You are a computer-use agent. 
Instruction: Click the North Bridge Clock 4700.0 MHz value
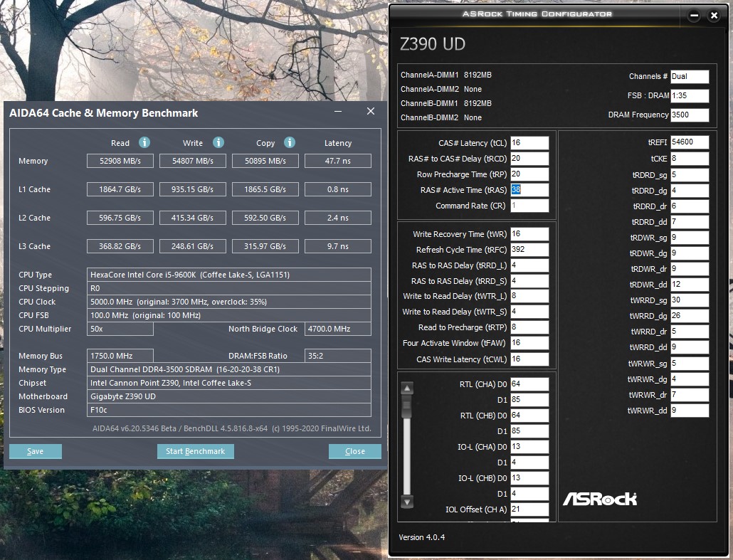[338, 329]
